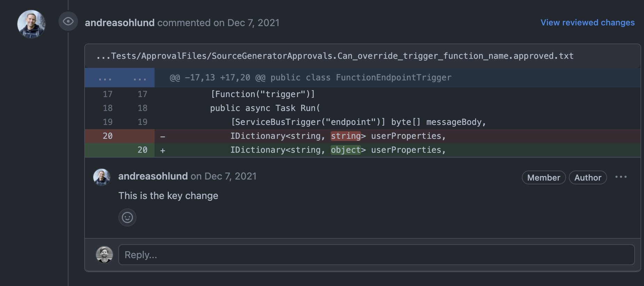Click the eye watch icon beside andreasohlund
Screen dimensions: 644x286
point(68,22)
